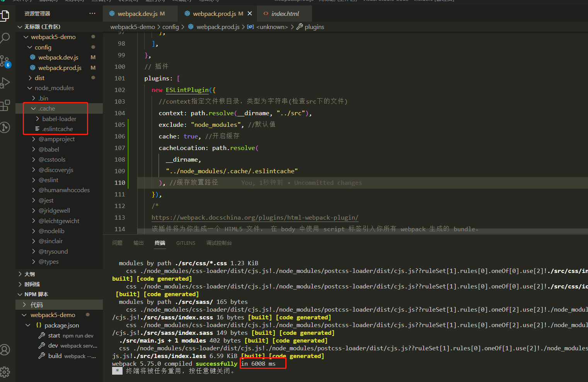Image resolution: width=588 pixels, height=382 pixels.
Task: Switch to the index.html tab
Action: coord(284,13)
